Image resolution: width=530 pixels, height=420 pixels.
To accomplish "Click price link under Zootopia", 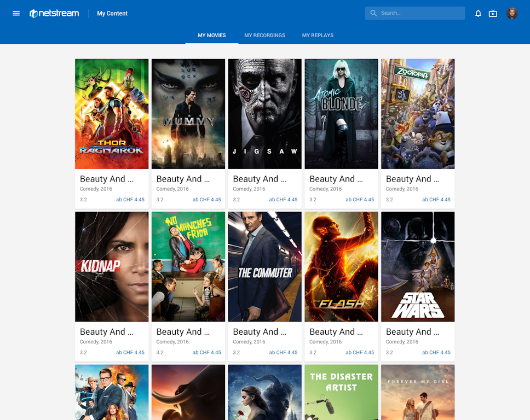I will (x=436, y=200).
